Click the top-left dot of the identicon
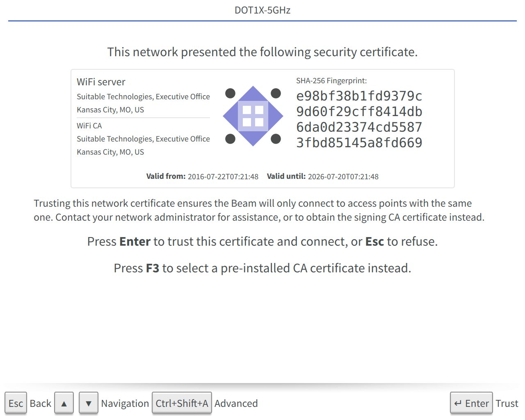 tap(231, 94)
